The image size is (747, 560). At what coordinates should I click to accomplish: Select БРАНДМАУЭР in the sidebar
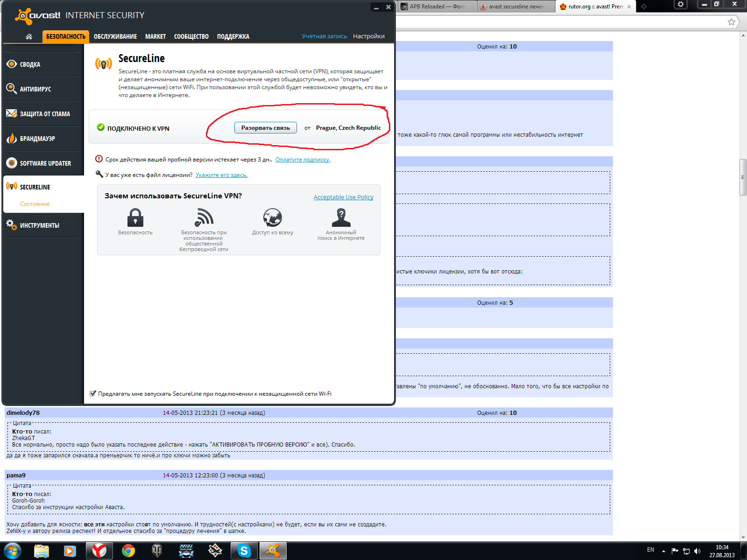tap(43, 138)
